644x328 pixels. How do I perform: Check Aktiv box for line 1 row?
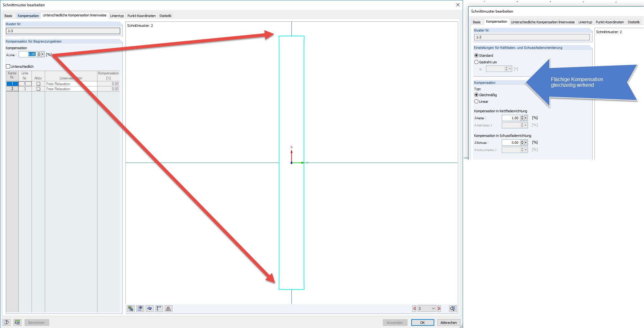point(38,84)
